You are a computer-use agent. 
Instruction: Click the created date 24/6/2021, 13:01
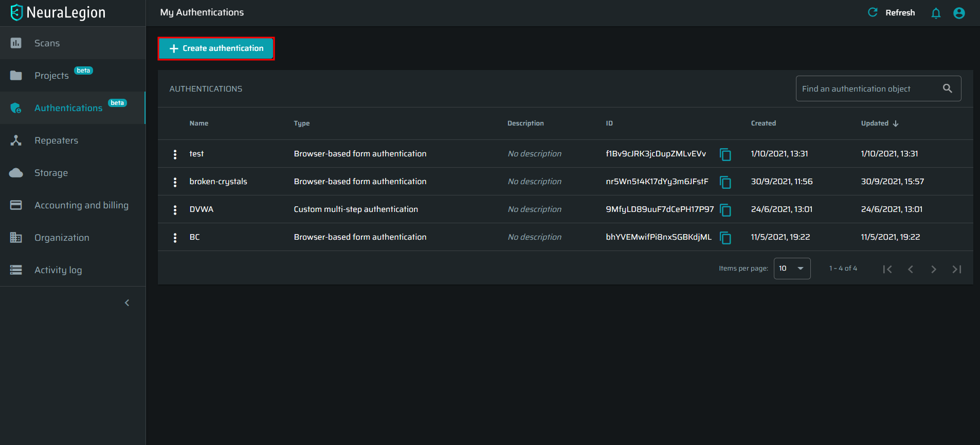782,209
